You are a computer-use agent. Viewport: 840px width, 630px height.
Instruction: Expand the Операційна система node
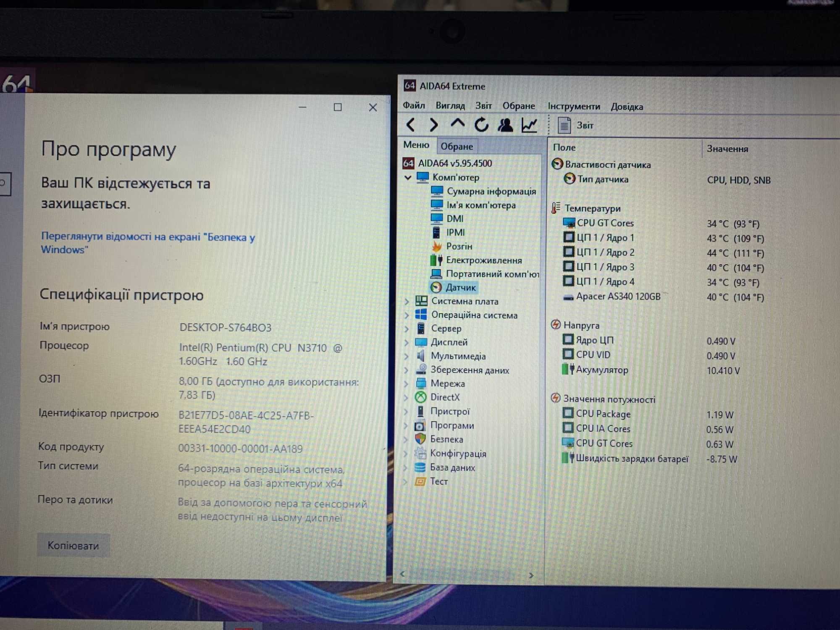[x=407, y=315]
